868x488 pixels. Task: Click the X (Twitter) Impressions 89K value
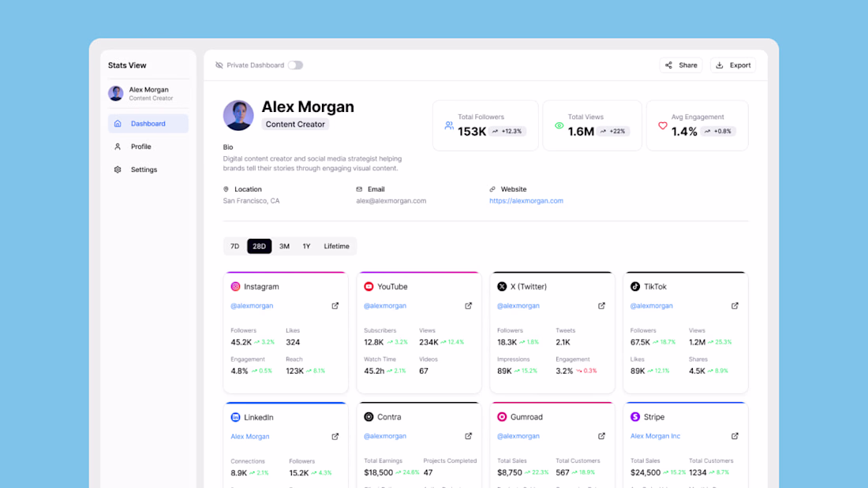coord(504,371)
